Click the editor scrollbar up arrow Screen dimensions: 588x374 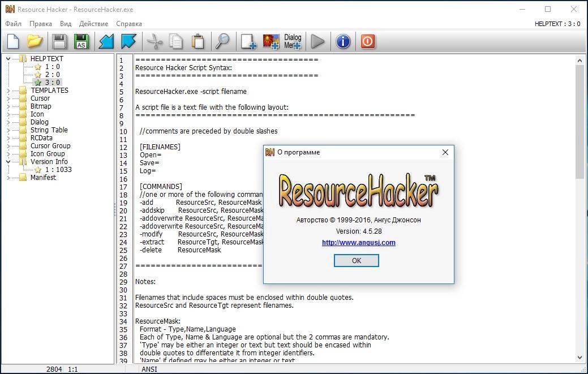tap(580, 61)
